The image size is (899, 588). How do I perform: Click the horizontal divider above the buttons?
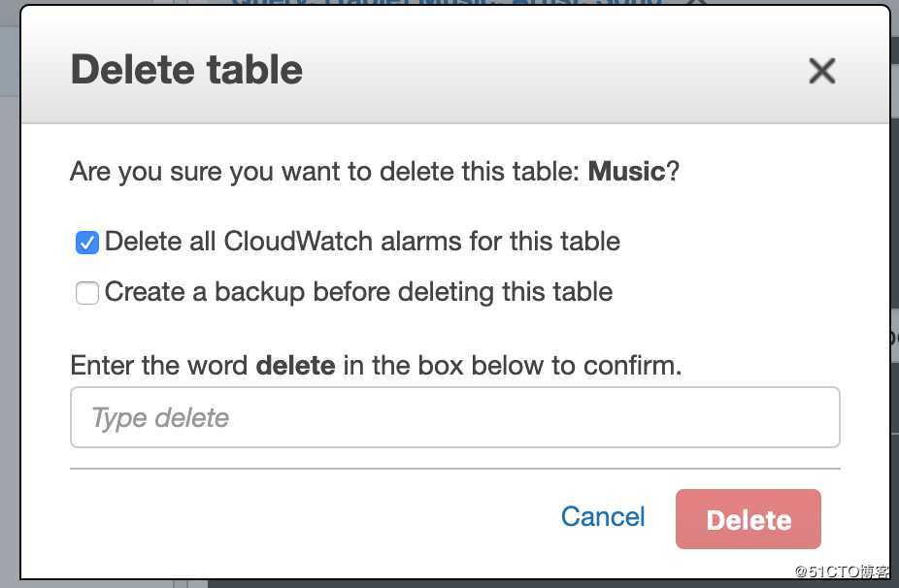[x=455, y=469]
